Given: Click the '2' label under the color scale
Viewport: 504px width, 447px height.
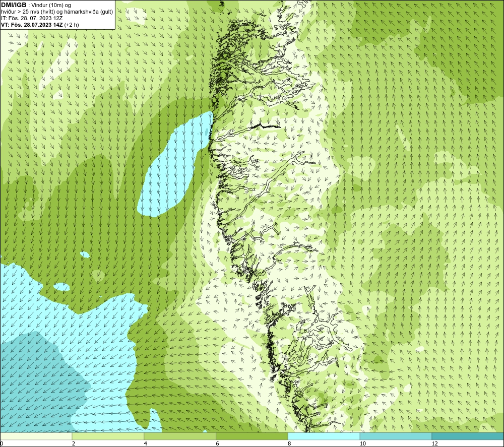Looking at the screenshot, I should [x=74, y=443].
